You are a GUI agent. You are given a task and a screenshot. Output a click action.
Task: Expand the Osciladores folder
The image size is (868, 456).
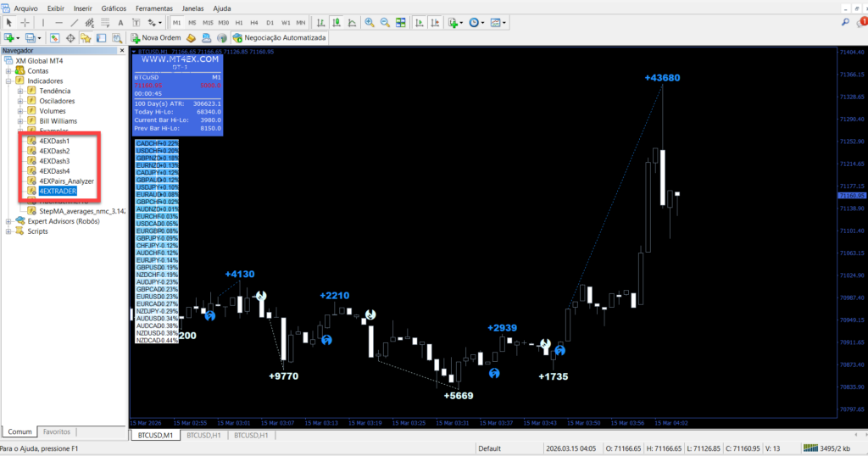point(20,101)
